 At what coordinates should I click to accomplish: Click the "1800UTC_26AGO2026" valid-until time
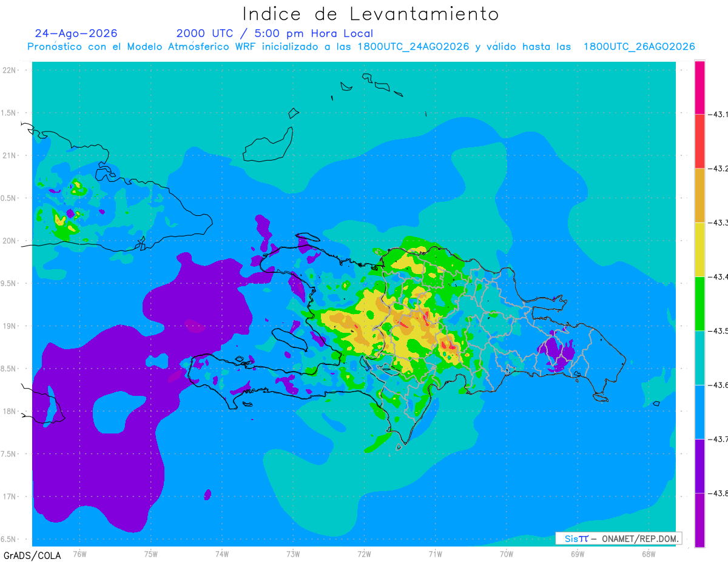(x=639, y=47)
